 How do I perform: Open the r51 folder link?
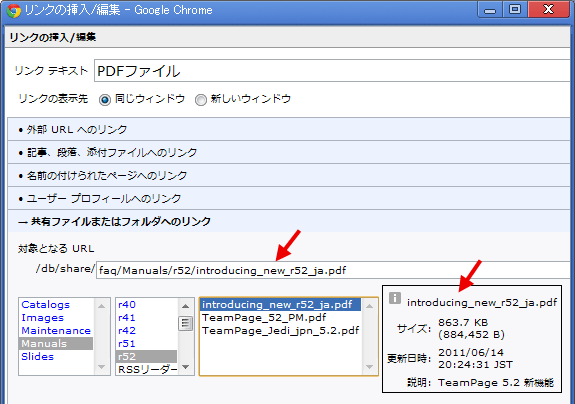tap(127, 344)
